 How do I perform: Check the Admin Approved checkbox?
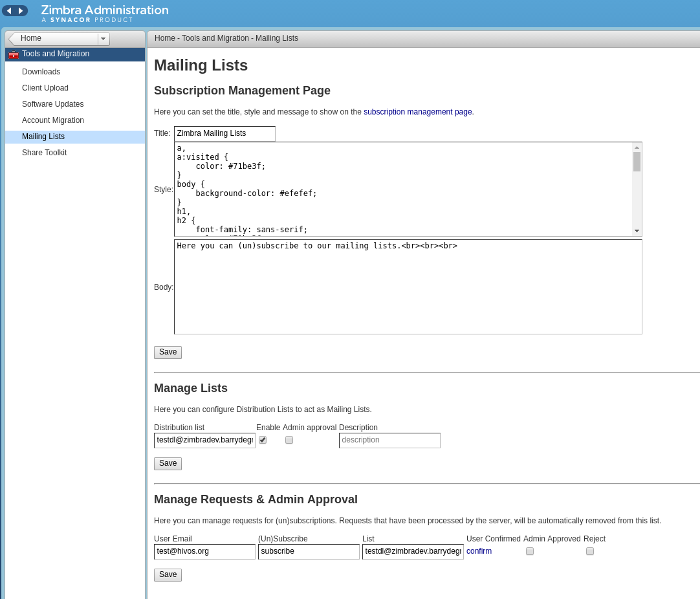coord(530,551)
